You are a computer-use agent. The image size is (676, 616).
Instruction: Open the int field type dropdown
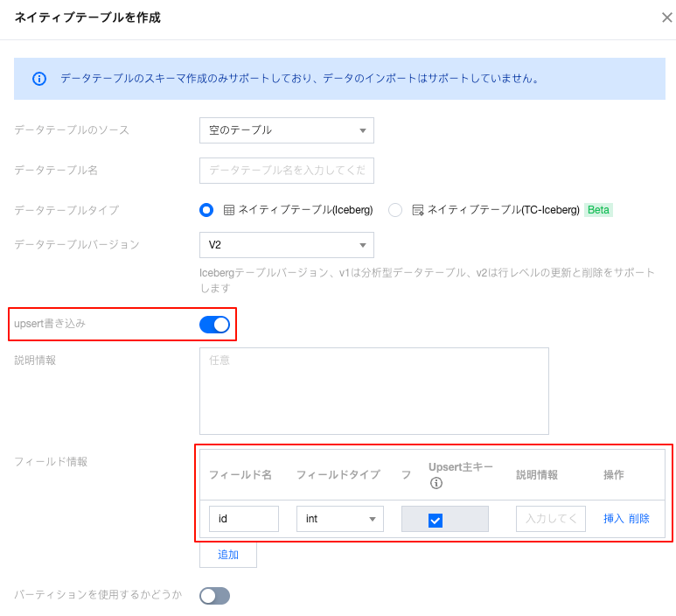coord(340,519)
